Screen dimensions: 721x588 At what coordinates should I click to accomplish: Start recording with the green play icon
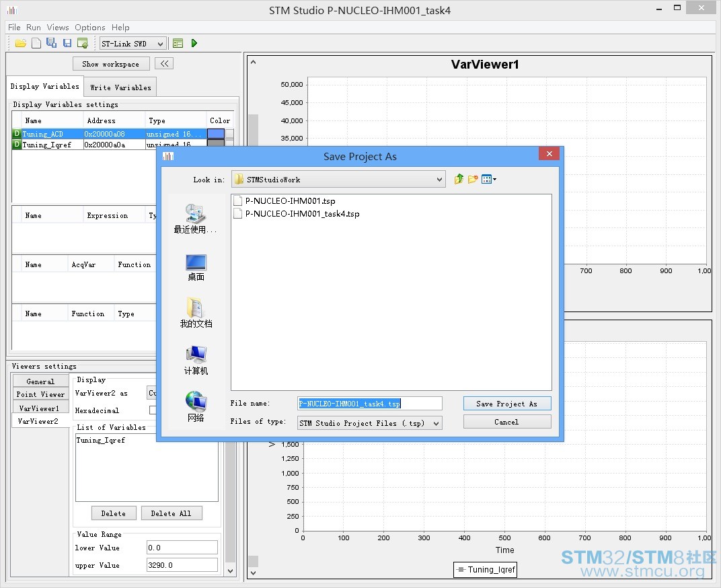[194, 43]
